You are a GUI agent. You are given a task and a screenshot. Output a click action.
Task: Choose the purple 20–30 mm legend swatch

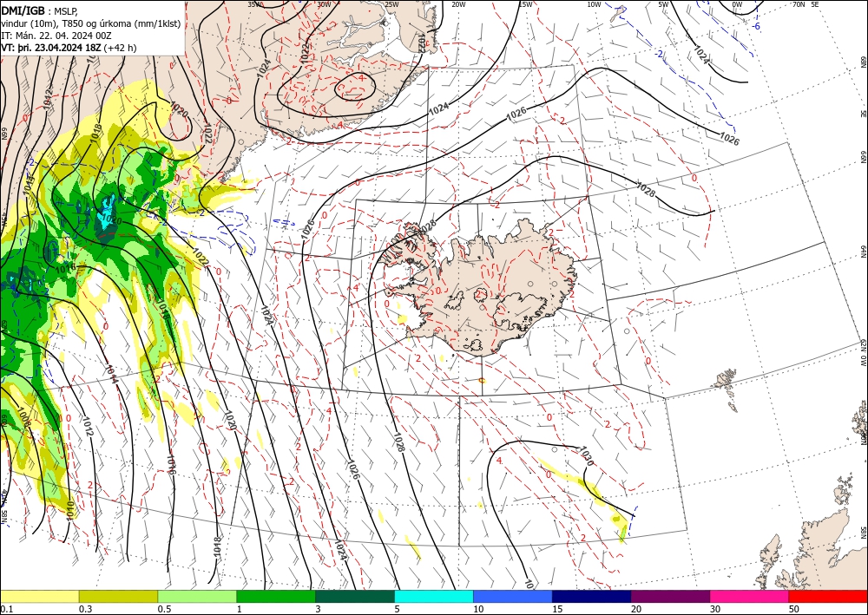click(670, 596)
